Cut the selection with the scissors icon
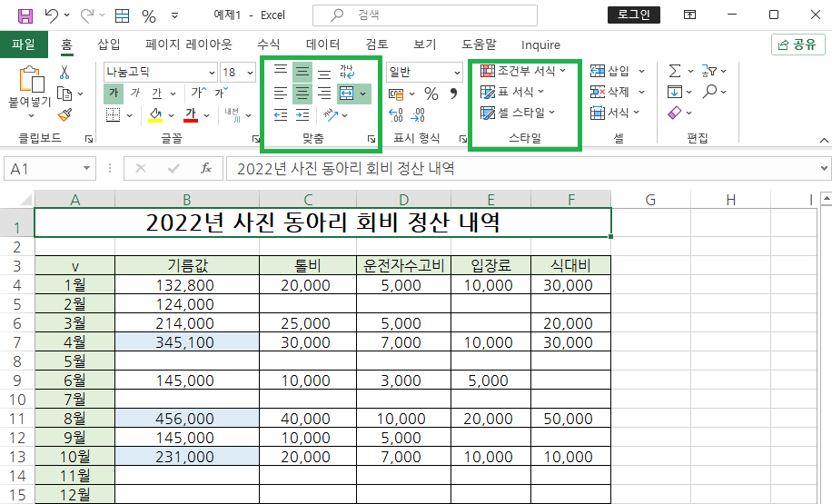Screen dimensions: 832x504 [64, 72]
